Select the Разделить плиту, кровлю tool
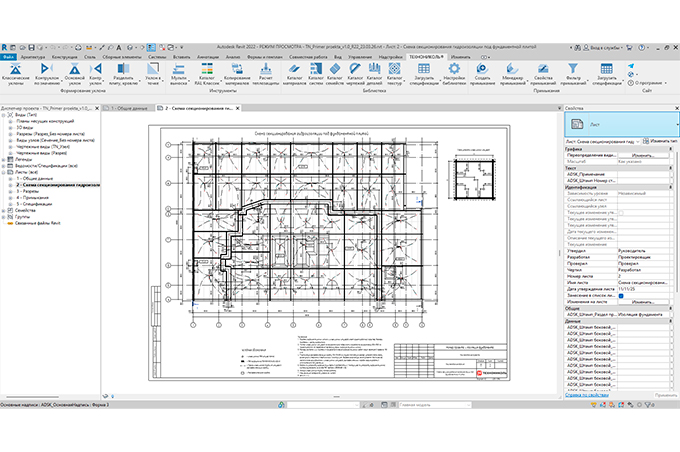680x452 pixels. (x=126, y=71)
